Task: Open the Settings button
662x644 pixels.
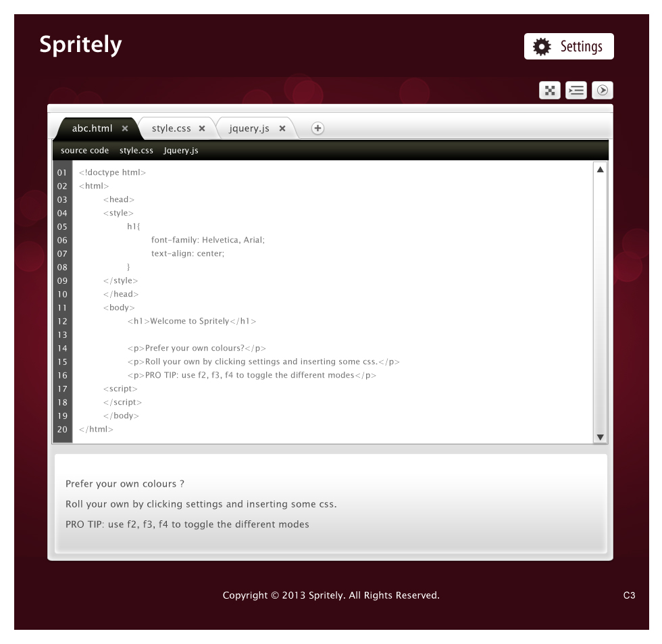Action: coord(569,47)
